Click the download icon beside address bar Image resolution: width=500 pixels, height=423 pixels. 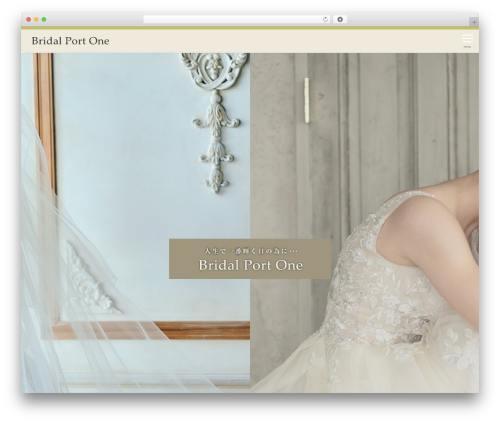coord(340,20)
